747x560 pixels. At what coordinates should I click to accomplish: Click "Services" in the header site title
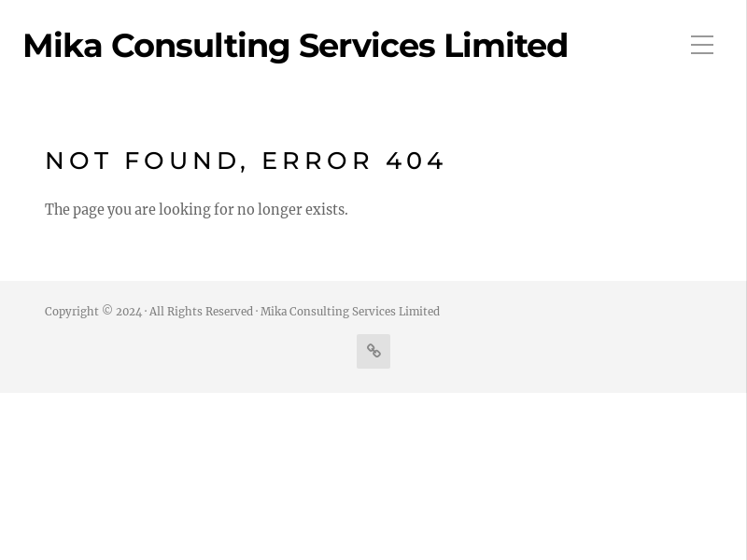[366, 46]
